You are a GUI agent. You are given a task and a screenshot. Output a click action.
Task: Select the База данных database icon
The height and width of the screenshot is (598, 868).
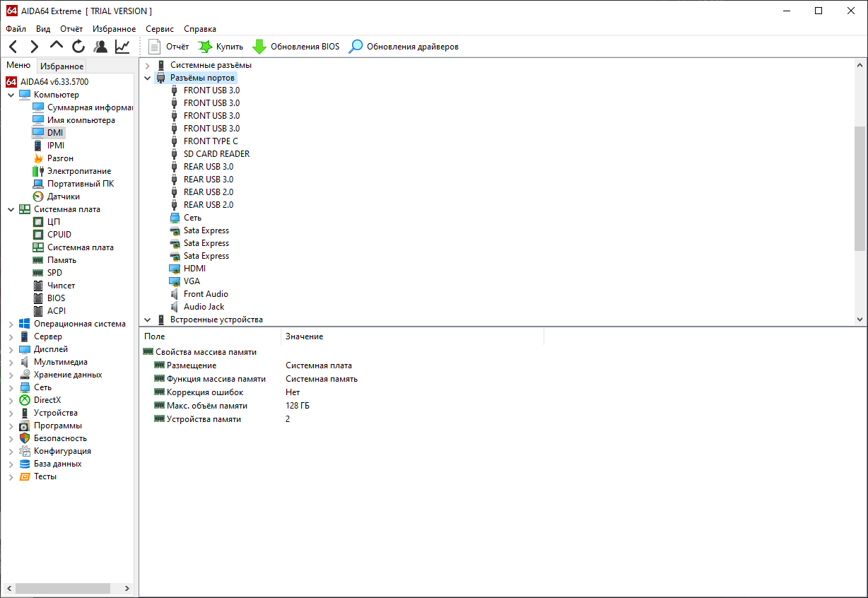(25, 464)
